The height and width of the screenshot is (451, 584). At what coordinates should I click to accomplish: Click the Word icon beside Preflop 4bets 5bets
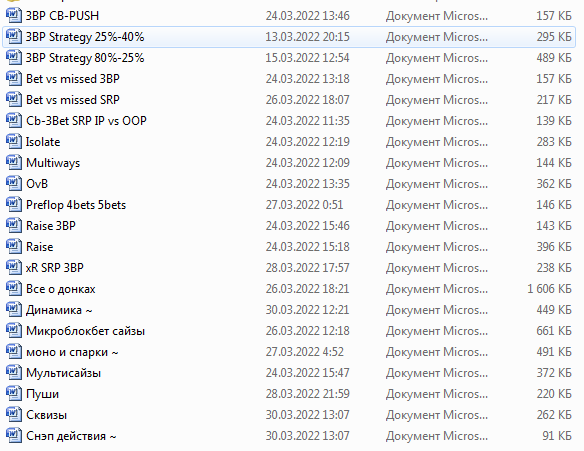13,204
